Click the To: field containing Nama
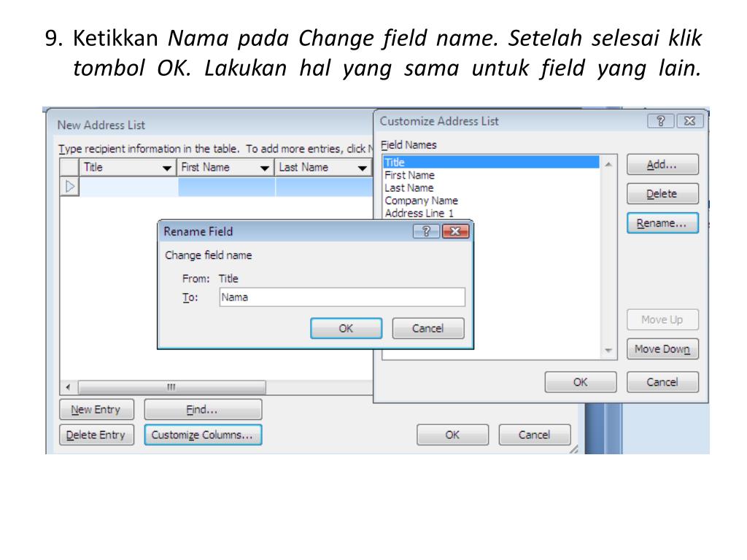747x560 pixels. click(x=342, y=297)
